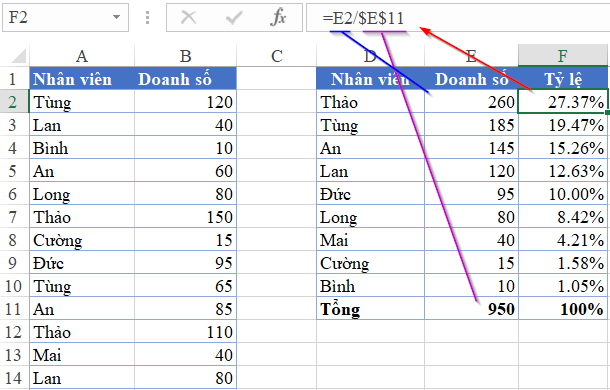
Task: Click the Tỷ lệ header cell
Action: coord(563,79)
